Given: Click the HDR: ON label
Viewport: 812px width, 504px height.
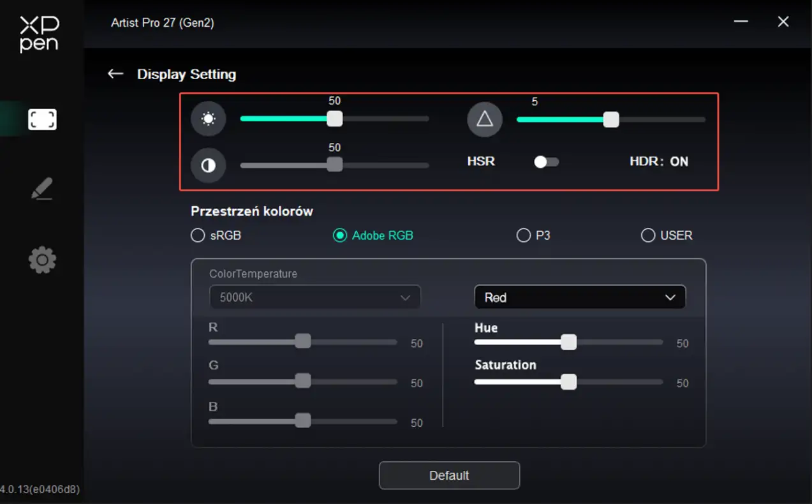Looking at the screenshot, I should (x=659, y=162).
